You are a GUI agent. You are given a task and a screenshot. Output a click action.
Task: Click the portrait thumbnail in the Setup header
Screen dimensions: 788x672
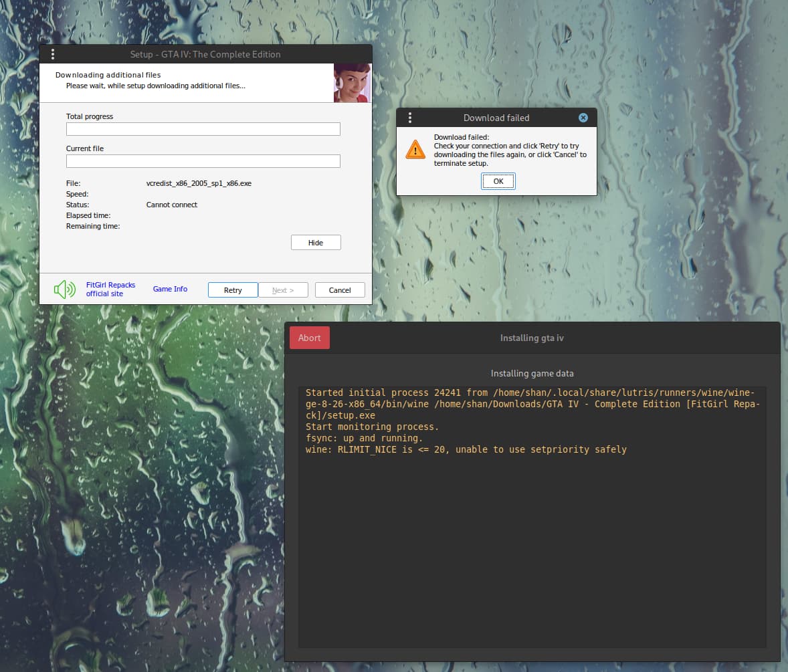point(352,83)
